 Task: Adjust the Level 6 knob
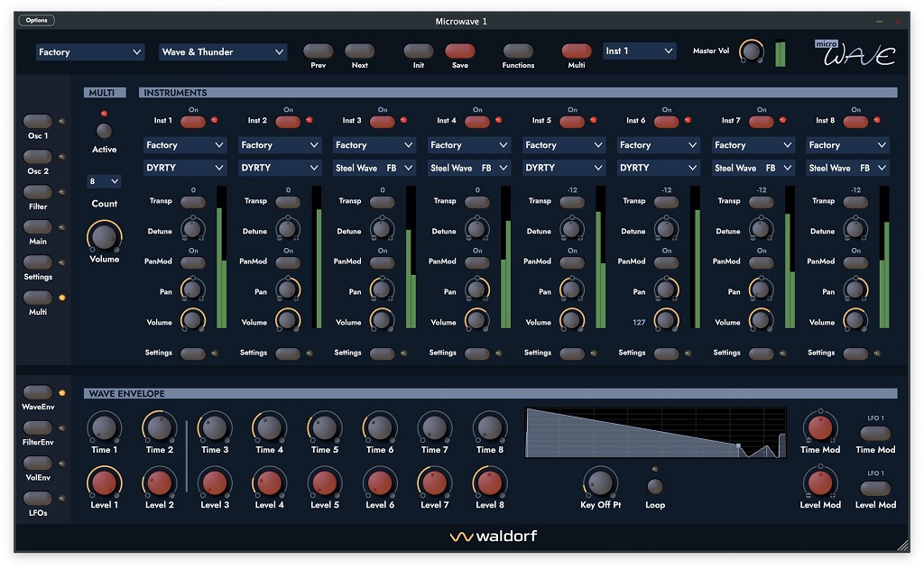pos(380,483)
